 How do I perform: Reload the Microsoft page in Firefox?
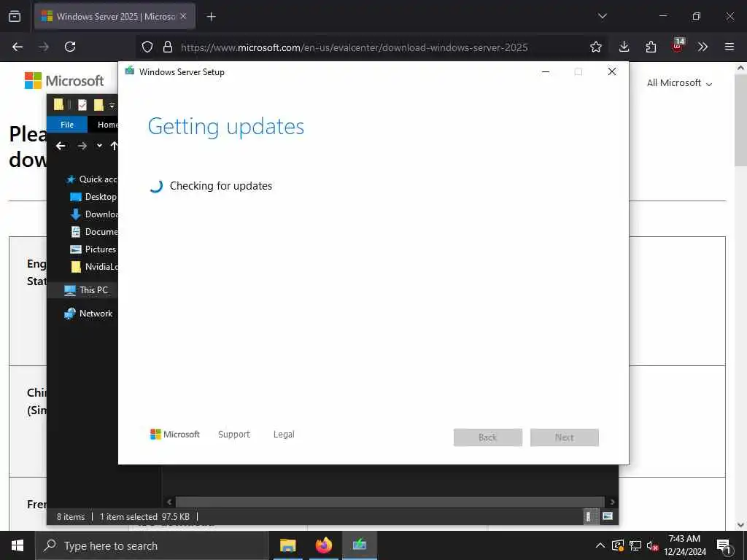pos(70,47)
